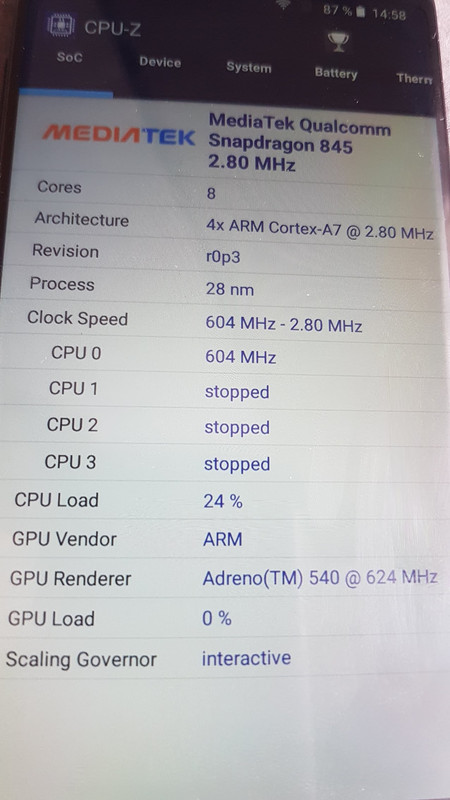Tap the Scaling Governor interactive value
This screenshot has width=450, height=800.
coord(246,658)
